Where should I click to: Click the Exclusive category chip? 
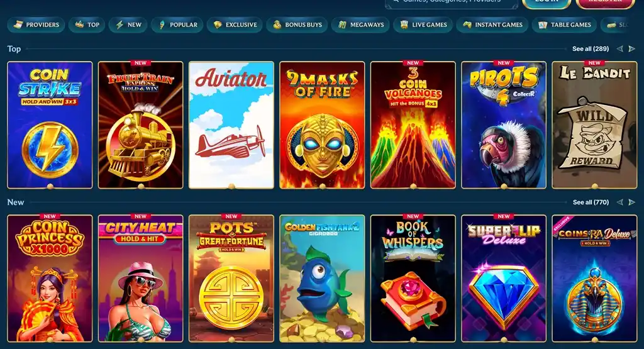[x=235, y=25]
